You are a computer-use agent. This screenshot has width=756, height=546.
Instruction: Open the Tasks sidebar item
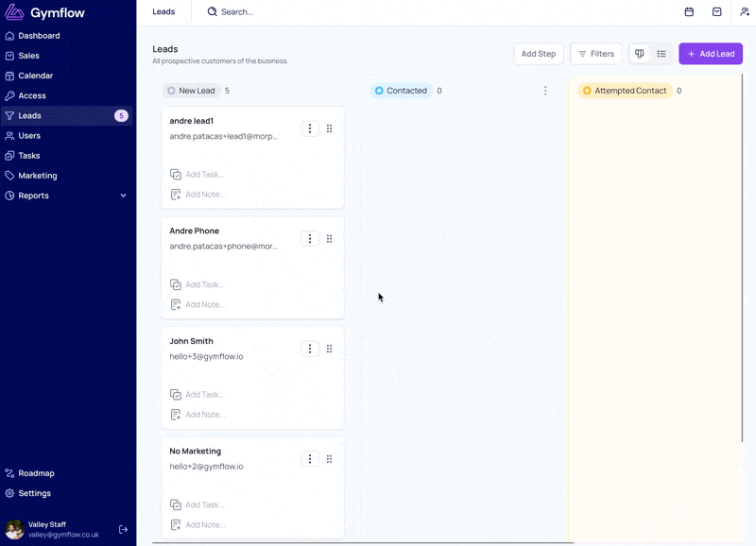point(66,156)
